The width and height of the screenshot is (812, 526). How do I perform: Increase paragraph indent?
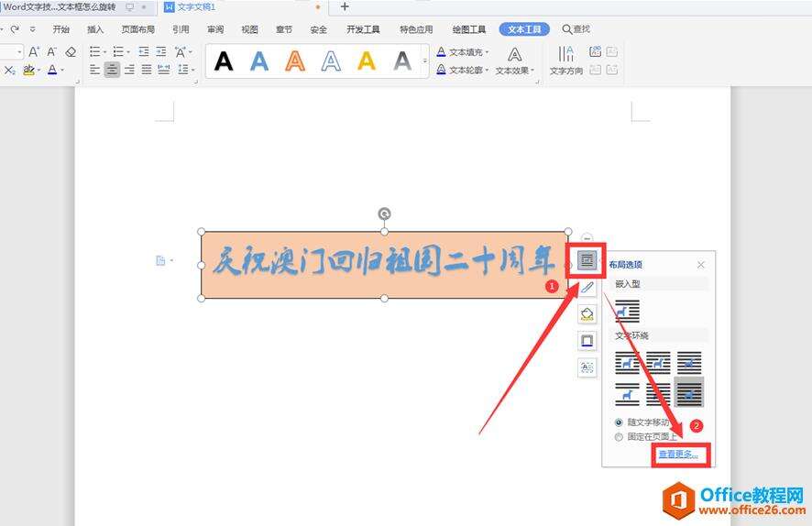[161, 51]
